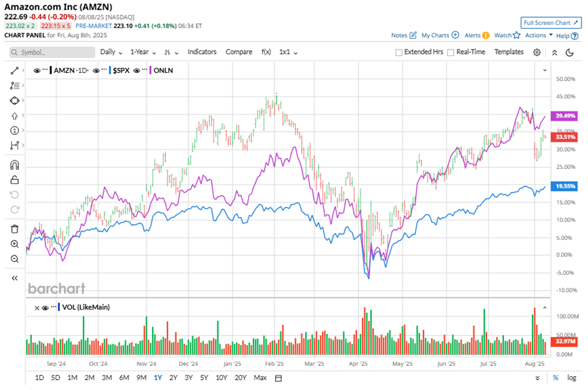Zoom in on the chart
This screenshot has height=390, width=588.
(14, 244)
